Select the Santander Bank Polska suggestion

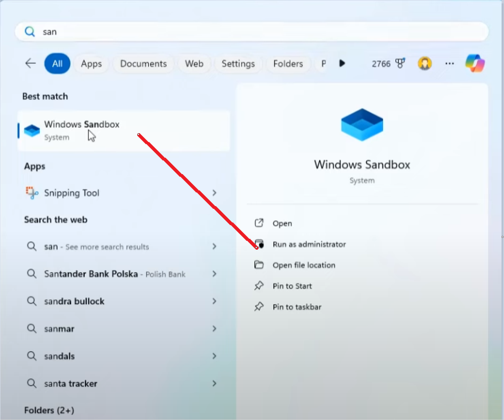click(115, 274)
